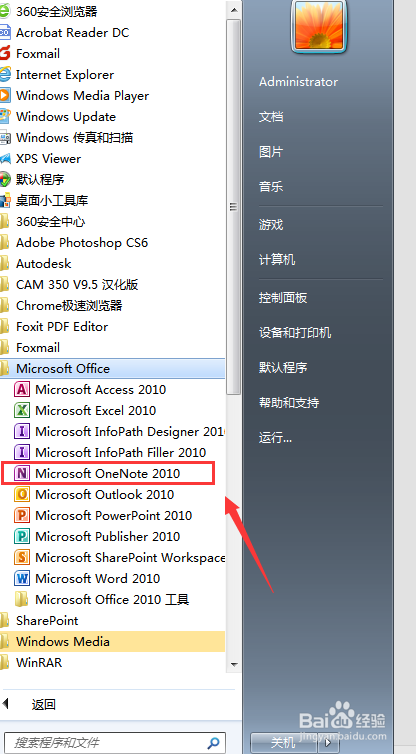Click the 关机 shutdown button
Screen dimensions: 416x754
tap(286, 743)
